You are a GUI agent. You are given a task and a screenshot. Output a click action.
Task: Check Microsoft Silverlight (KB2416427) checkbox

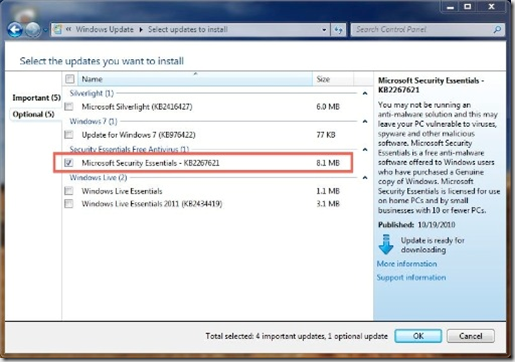(x=69, y=107)
